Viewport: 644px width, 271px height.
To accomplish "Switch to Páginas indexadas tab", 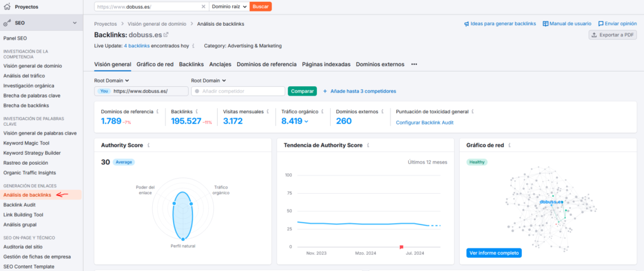I will [x=326, y=65].
